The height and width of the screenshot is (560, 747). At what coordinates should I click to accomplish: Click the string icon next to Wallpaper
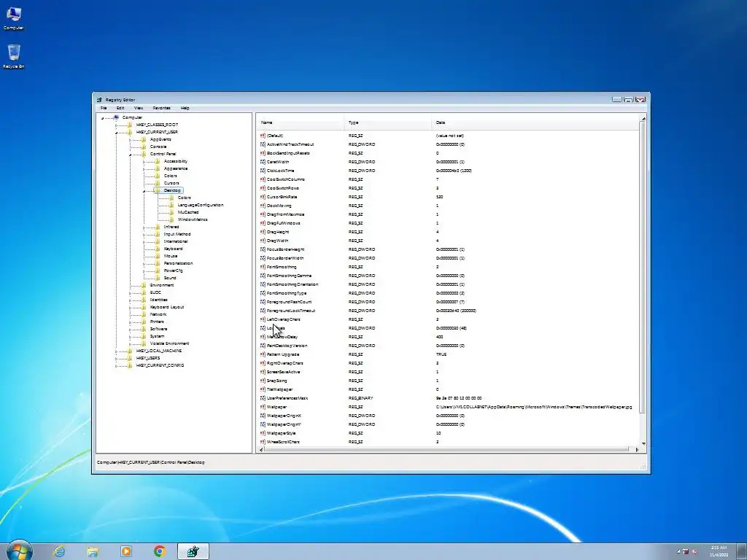click(x=263, y=407)
